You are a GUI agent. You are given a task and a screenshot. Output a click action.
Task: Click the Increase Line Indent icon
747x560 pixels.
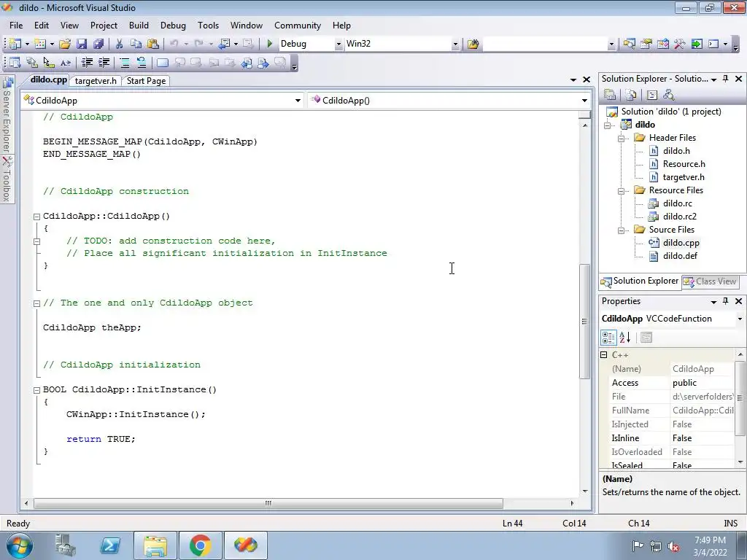click(104, 63)
